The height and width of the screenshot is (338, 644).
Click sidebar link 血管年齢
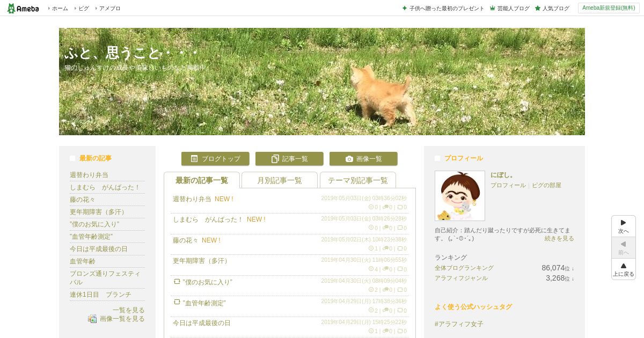[x=83, y=261]
